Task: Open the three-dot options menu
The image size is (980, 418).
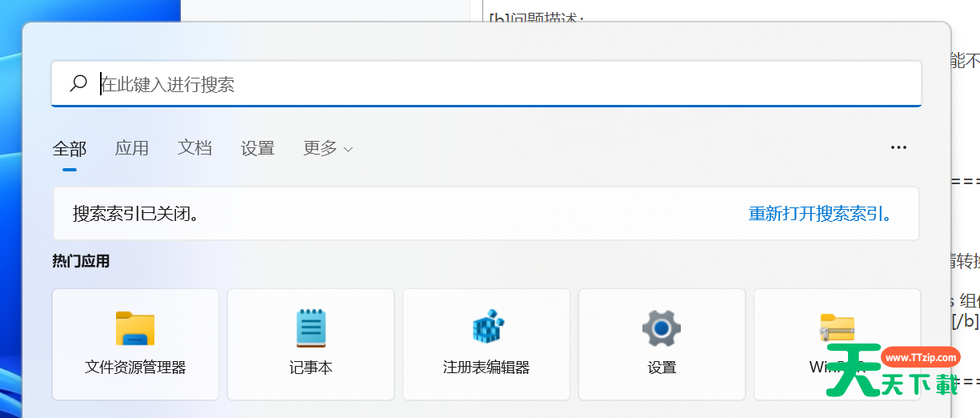Action: (x=898, y=148)
